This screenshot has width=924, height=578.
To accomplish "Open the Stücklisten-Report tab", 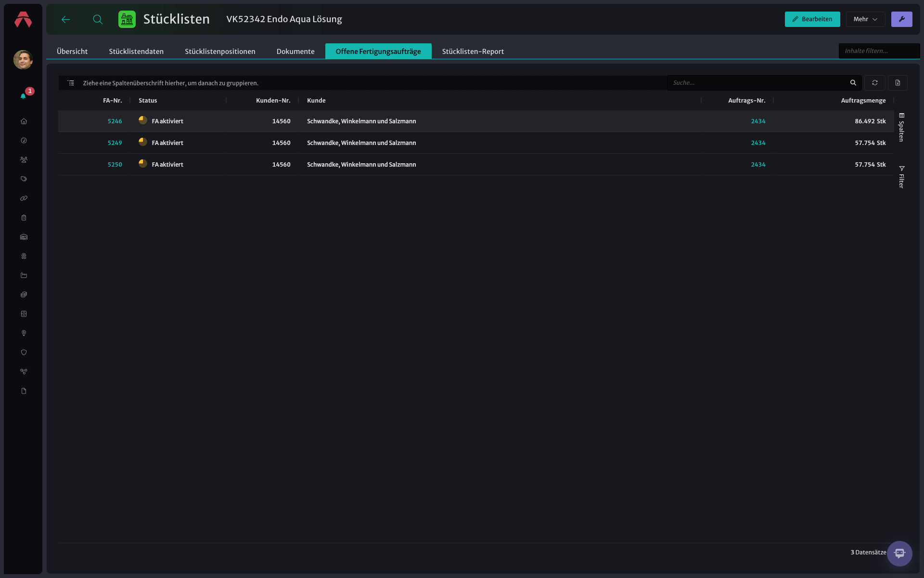I will click(x=473, y=51).
